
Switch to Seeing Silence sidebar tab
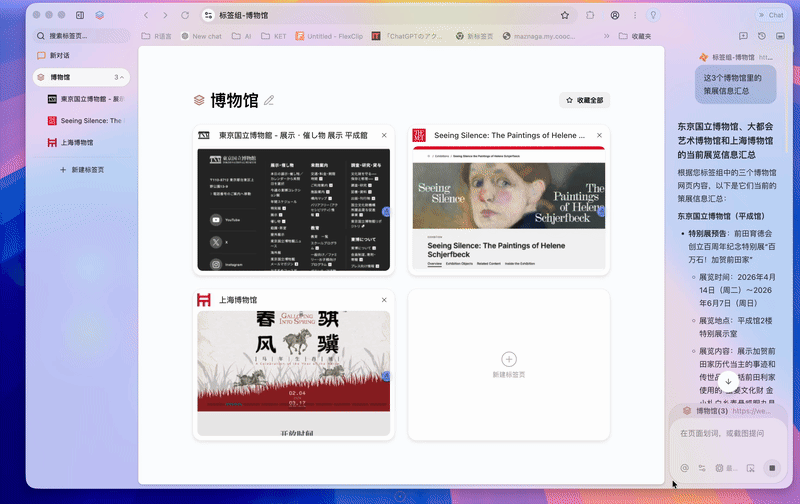point(85,121)
